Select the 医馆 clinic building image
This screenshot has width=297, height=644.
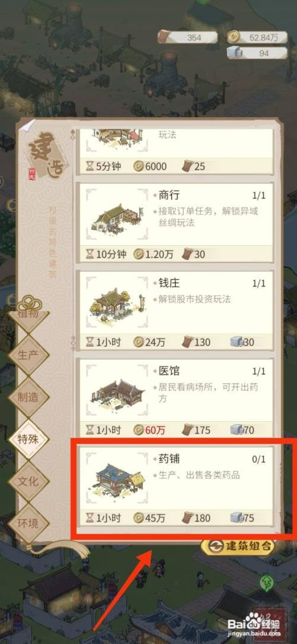click(x=117, y=392)
